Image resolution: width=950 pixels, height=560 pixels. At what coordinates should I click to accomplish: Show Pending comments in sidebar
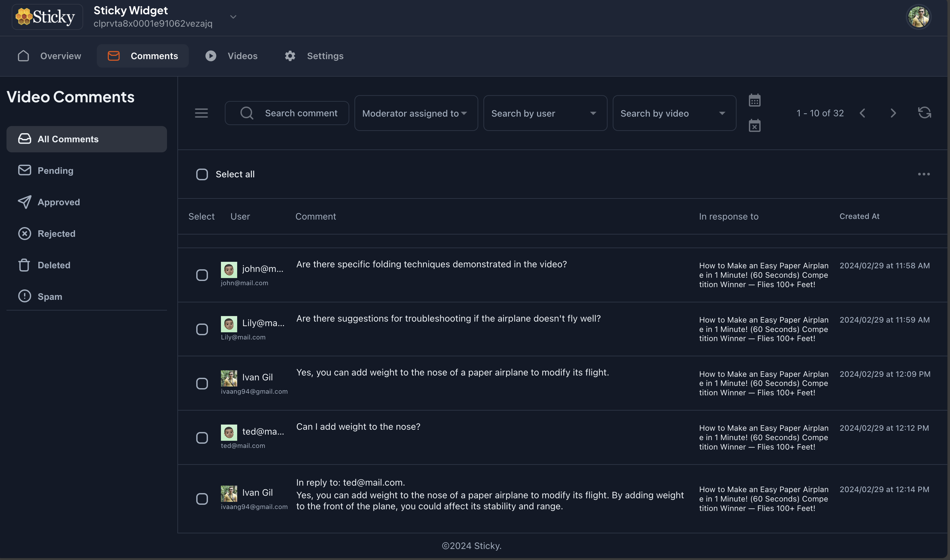click(x=56, y=171)
